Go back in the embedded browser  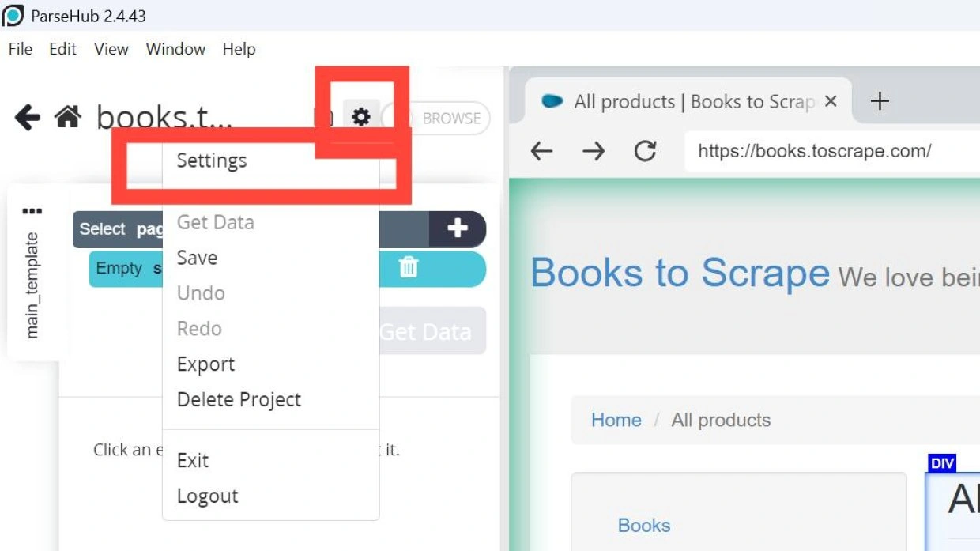(x=542, y=151)
